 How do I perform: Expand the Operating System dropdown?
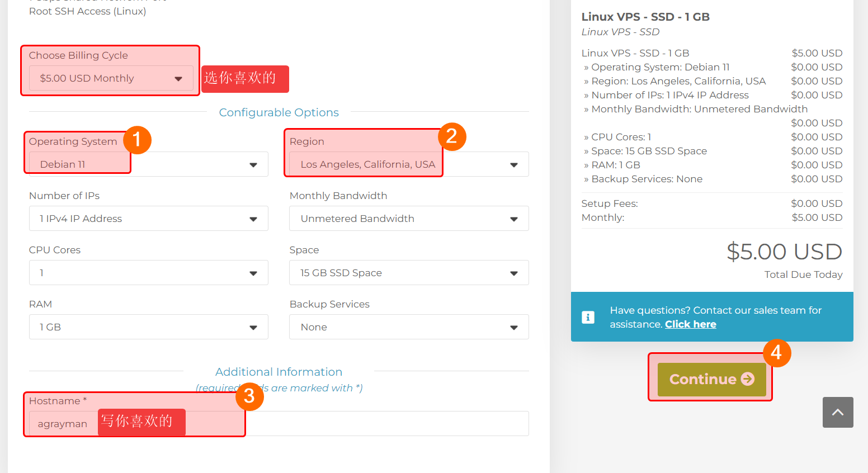tap(148, 164)
